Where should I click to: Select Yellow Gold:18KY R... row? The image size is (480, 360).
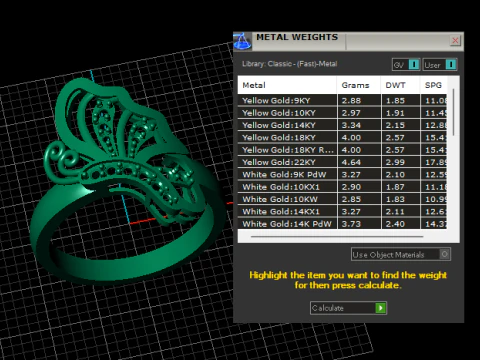click(342, 150)
